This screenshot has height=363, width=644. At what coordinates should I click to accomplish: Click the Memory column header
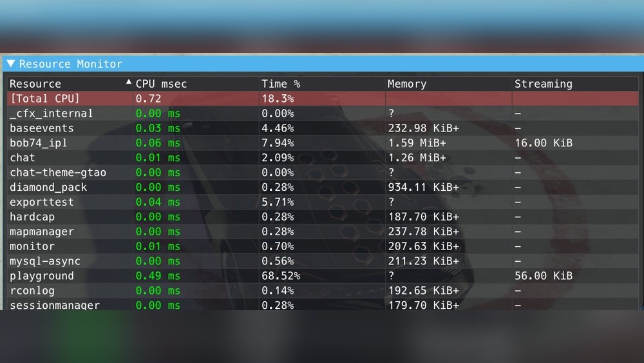(x=407, y=84)
